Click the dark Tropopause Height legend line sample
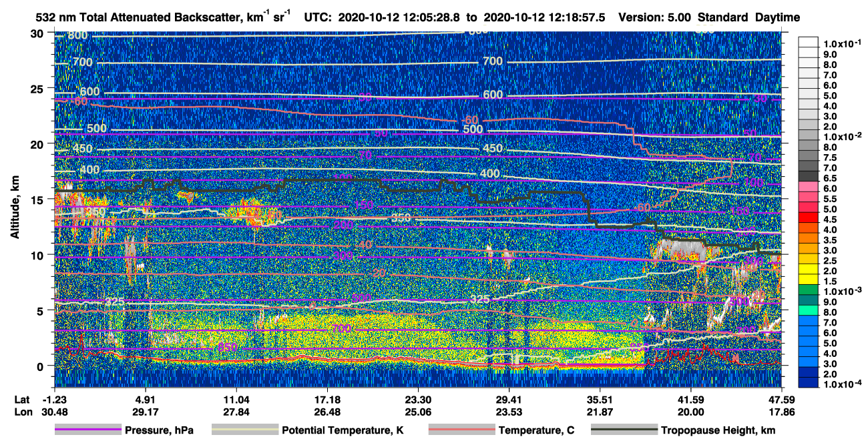This screenshot has width=868, height=445. (x=624, y=430)
